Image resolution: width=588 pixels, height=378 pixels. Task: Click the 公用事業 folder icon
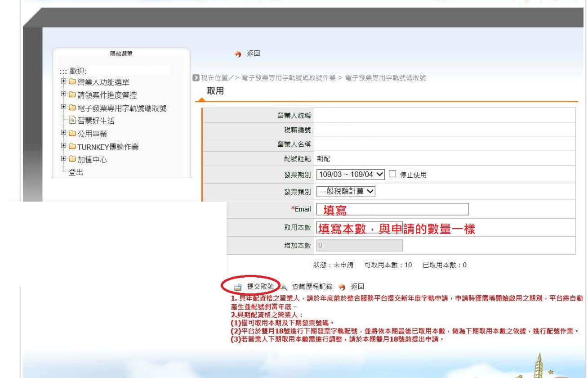(72, 134)
